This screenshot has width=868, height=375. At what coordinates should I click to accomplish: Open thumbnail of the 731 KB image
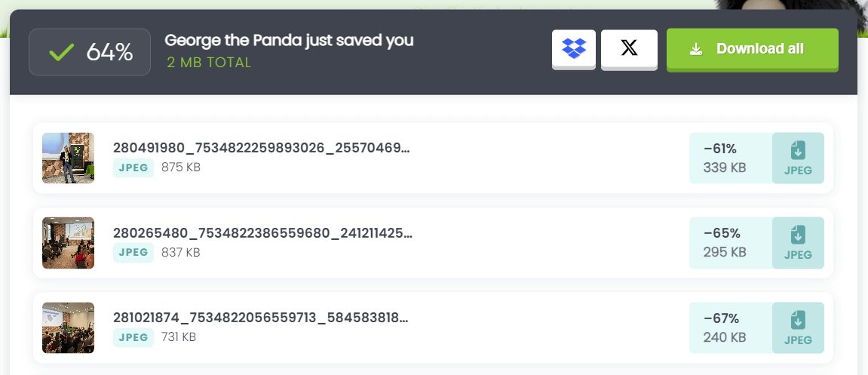(69, 328)
